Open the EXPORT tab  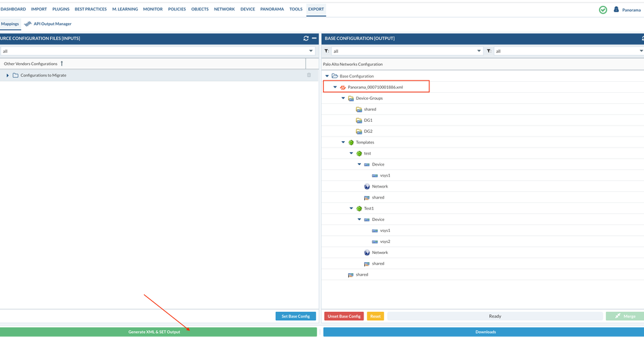pyautogui.click(x=316, y=9)
